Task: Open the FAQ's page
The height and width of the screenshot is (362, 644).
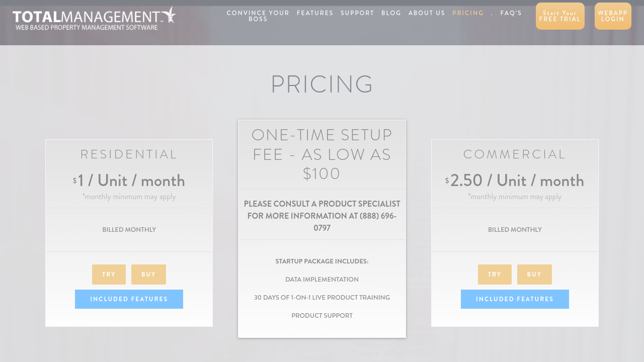Action: pos(511,13)
